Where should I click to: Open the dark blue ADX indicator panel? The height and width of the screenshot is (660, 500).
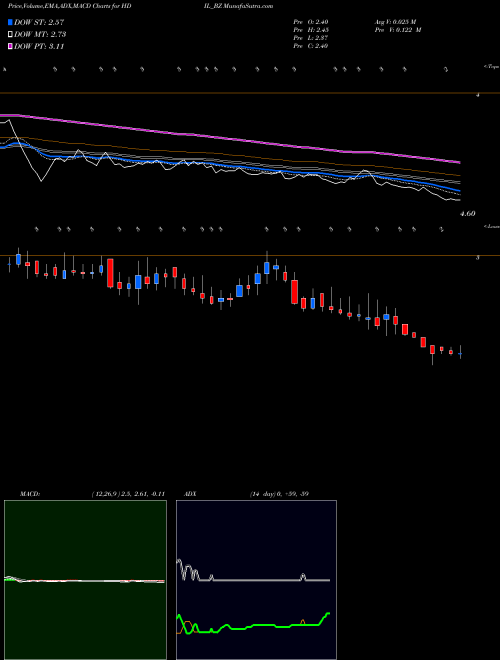(x=256, y=580)
